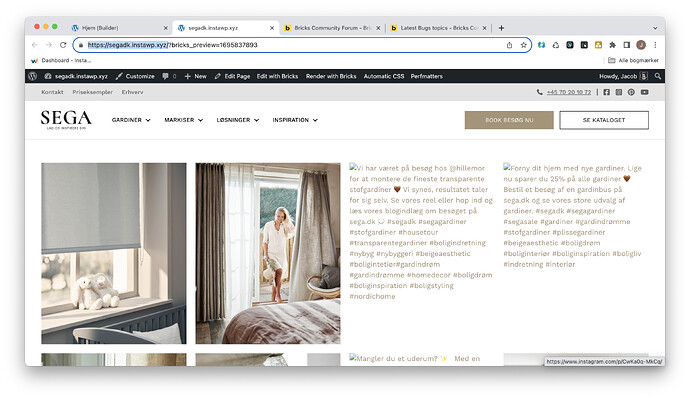
Task: Open the Priseksempler link
Action: tap(92, 92)
